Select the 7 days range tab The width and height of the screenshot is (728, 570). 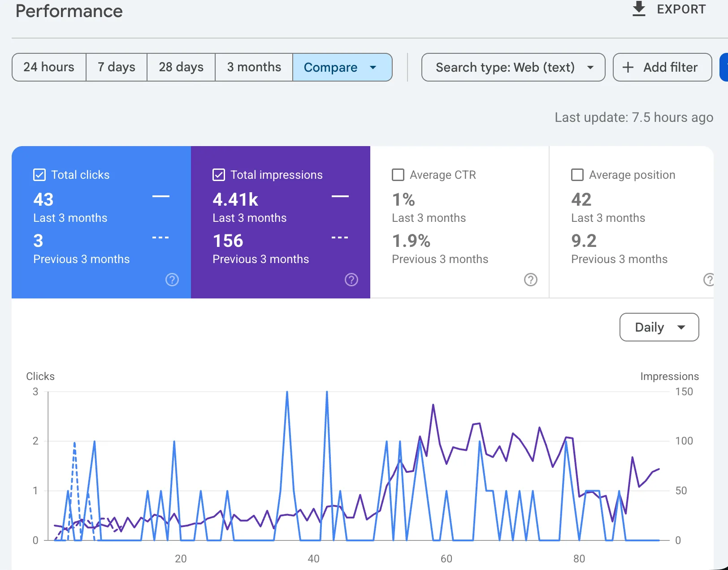117,67
